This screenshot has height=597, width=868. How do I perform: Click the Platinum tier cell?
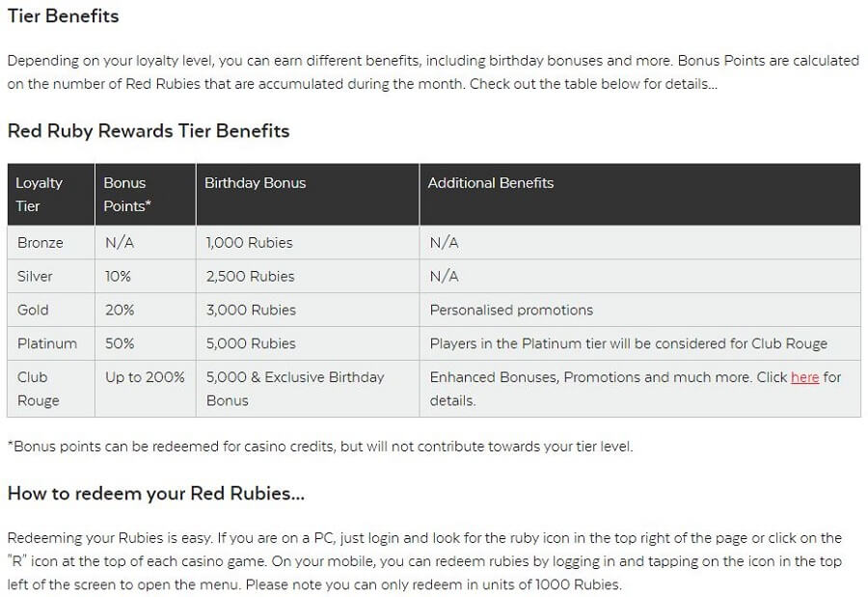click(x=51, y=343)
